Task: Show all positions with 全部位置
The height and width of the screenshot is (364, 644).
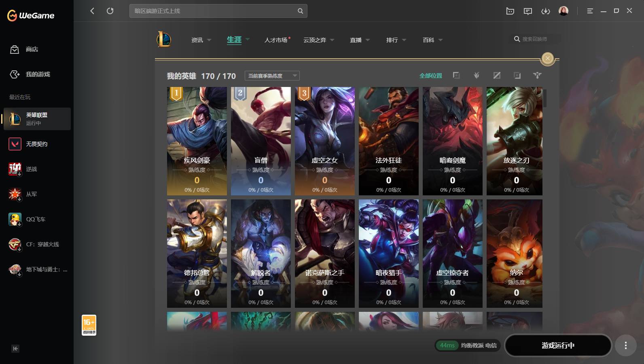Action: tap(431, 76)
